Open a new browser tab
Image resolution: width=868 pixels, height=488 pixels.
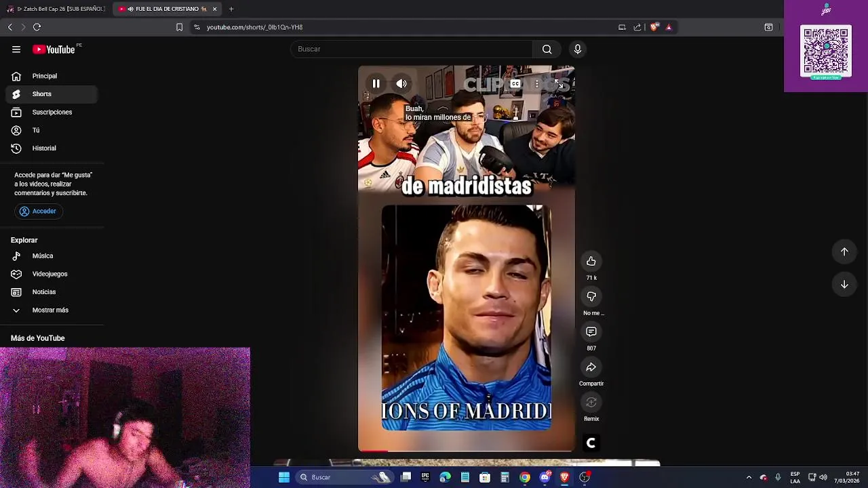(x=231, y=9)
